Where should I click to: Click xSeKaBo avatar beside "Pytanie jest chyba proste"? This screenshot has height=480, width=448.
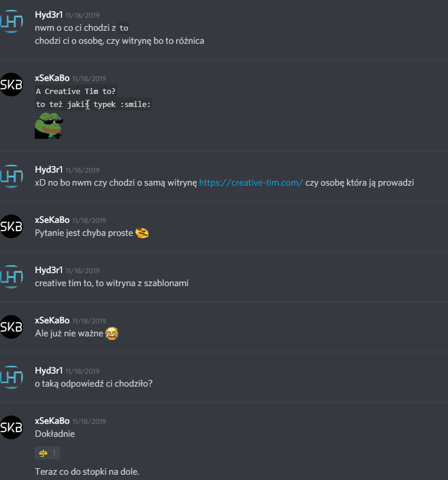pos(11,226)
